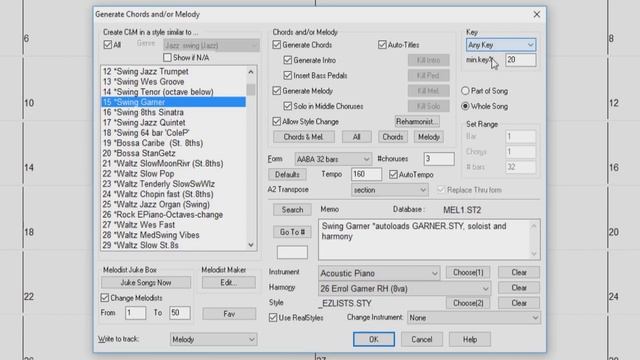640x360 pixels.
Task: Click the Fav button
Action: click(229, 314)
